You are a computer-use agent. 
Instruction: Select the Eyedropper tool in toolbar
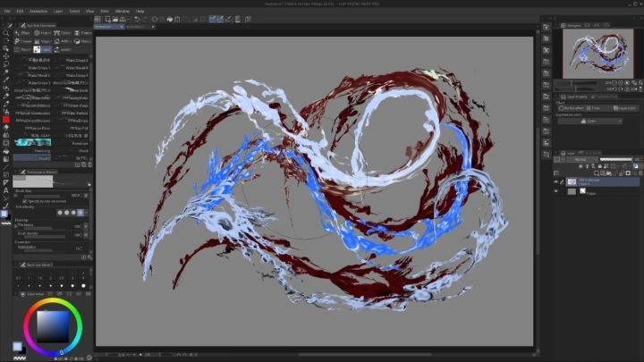point(5,79)
